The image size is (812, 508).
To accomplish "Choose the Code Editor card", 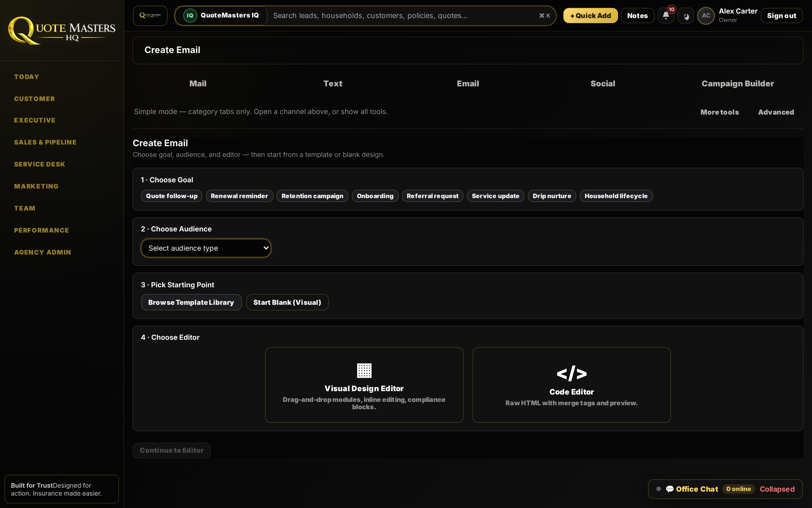I will point(572,385).
